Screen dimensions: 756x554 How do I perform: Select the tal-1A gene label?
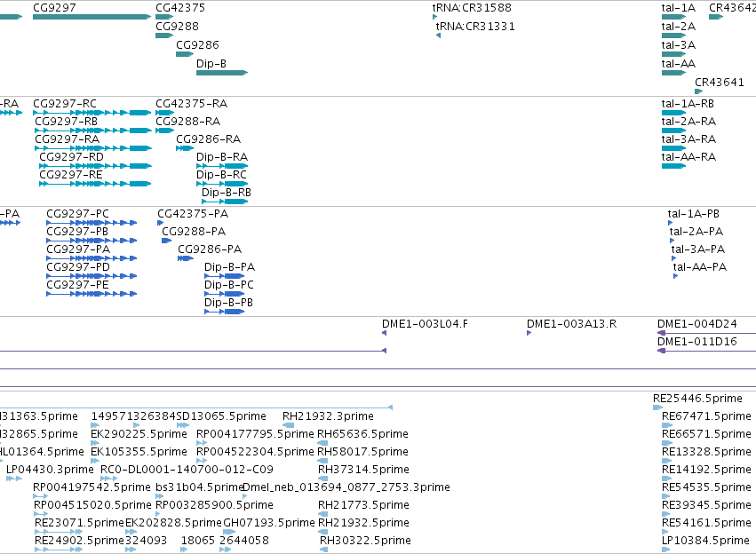(x=679, y=8)
